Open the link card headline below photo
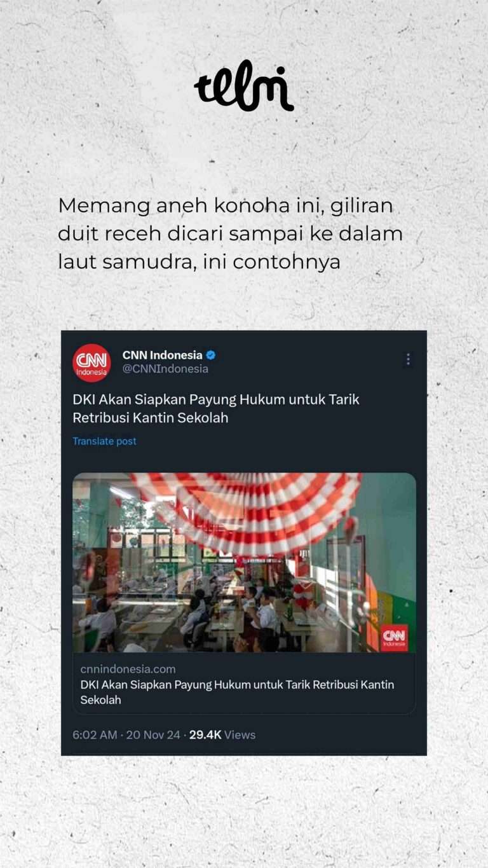The width and height of the screenshot is (488, 868). point(237,692)
